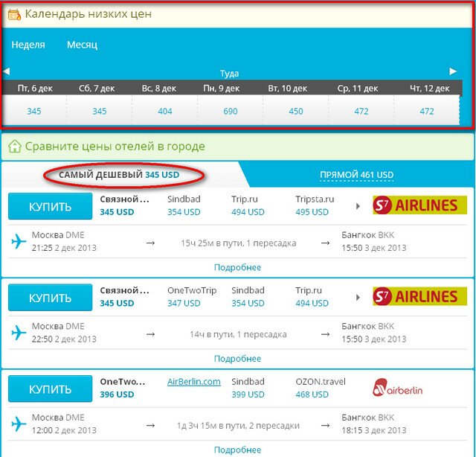Switch calendar to Неделя view
This screenshot has height=457, width=476.
coord(28,45)
